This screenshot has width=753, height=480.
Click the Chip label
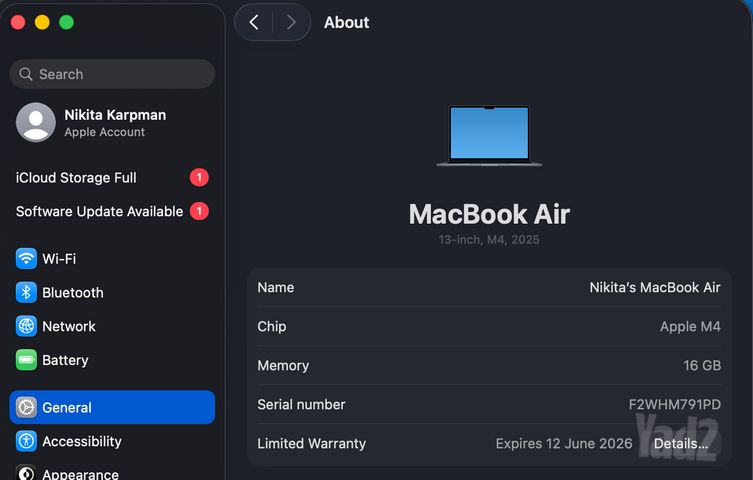271,326
